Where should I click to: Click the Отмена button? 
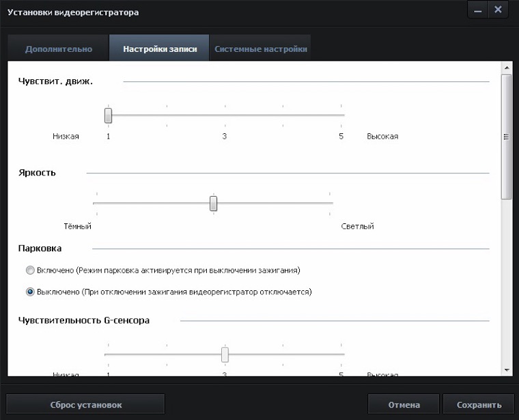[x=404, y=405]
